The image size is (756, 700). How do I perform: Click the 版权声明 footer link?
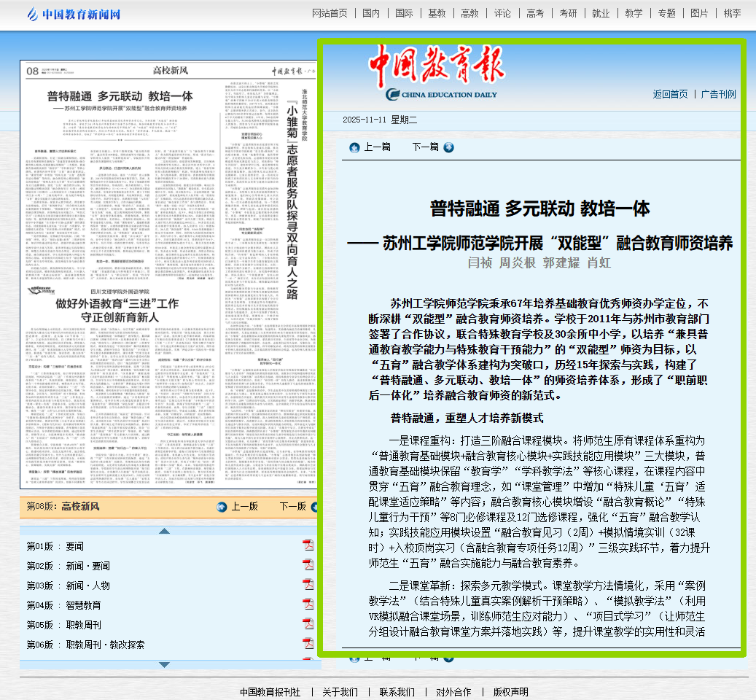tap(510, 692)
